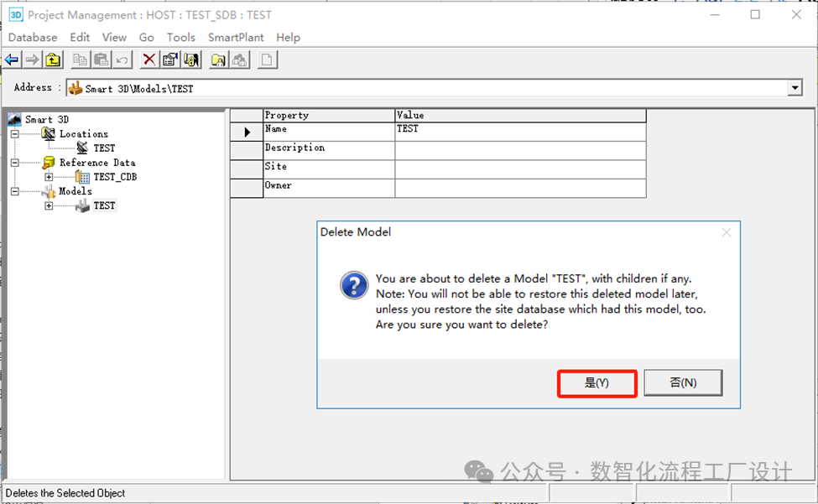This screenshot has width=818, height=504.
Task: Cancel deletion with 否(N) button
Action: coord(683,383)
